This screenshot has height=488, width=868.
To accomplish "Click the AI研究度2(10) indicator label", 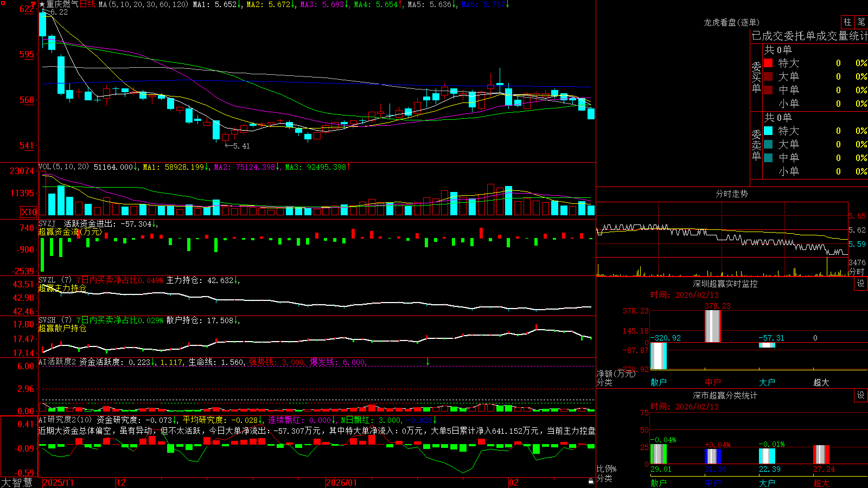I will pyautogui.click(x=65, y=420).
